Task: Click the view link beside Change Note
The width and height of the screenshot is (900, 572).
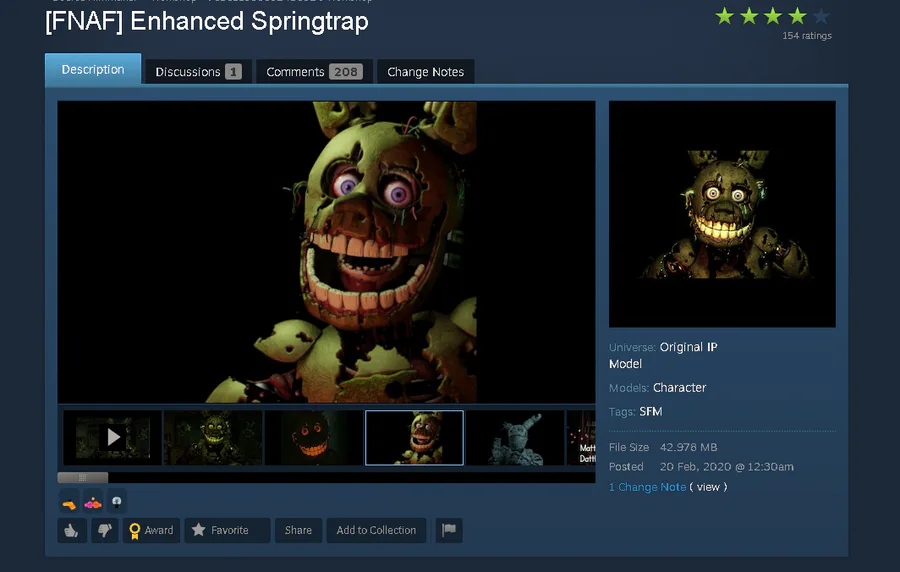Action: coord(708,487)
